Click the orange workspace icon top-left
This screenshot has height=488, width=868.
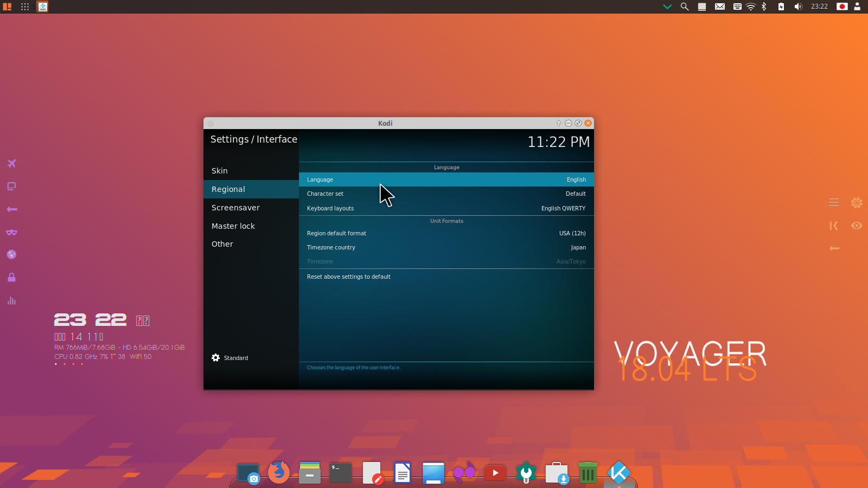point(7,7)
